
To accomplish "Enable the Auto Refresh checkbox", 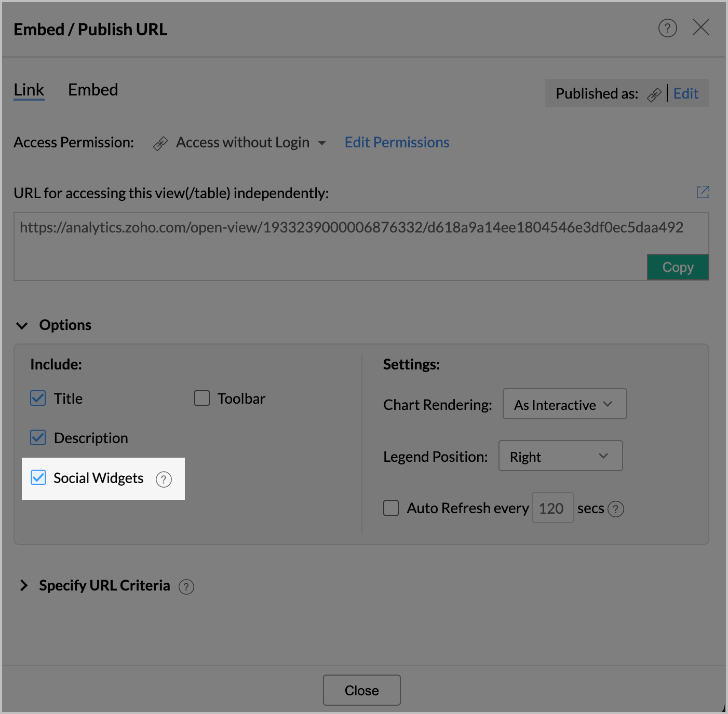I will [391, 507].
